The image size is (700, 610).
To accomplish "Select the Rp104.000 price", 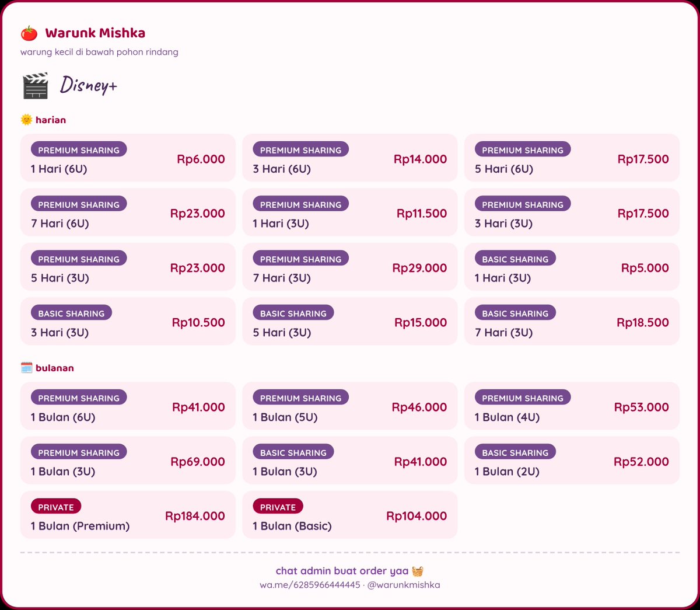I will 416,516.
